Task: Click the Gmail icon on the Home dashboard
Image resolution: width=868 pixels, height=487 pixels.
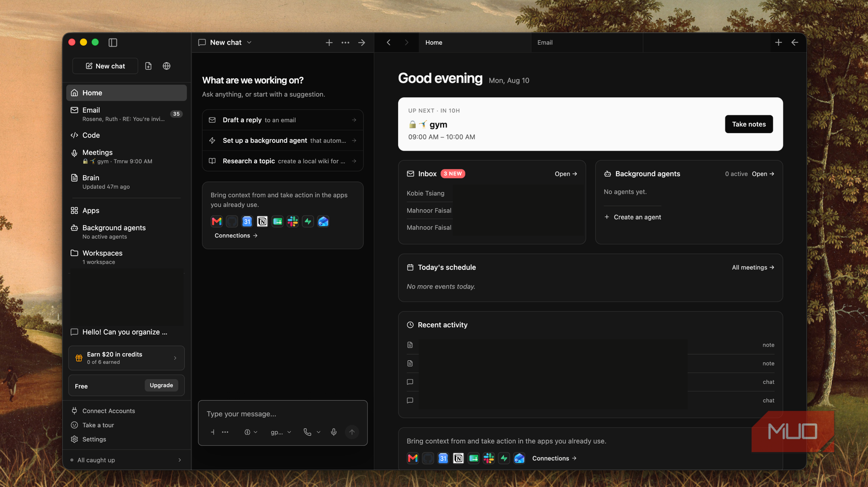Action: tap(412, 459)
